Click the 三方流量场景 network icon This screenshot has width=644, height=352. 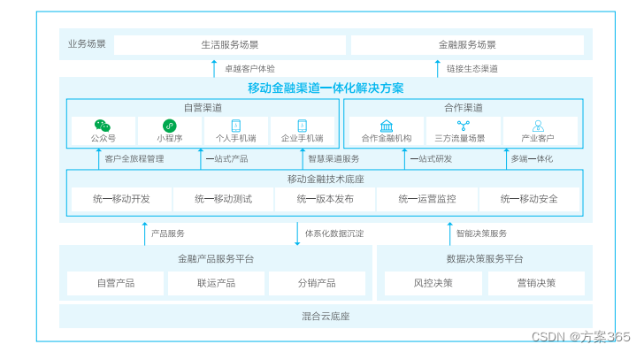(464, 126)
